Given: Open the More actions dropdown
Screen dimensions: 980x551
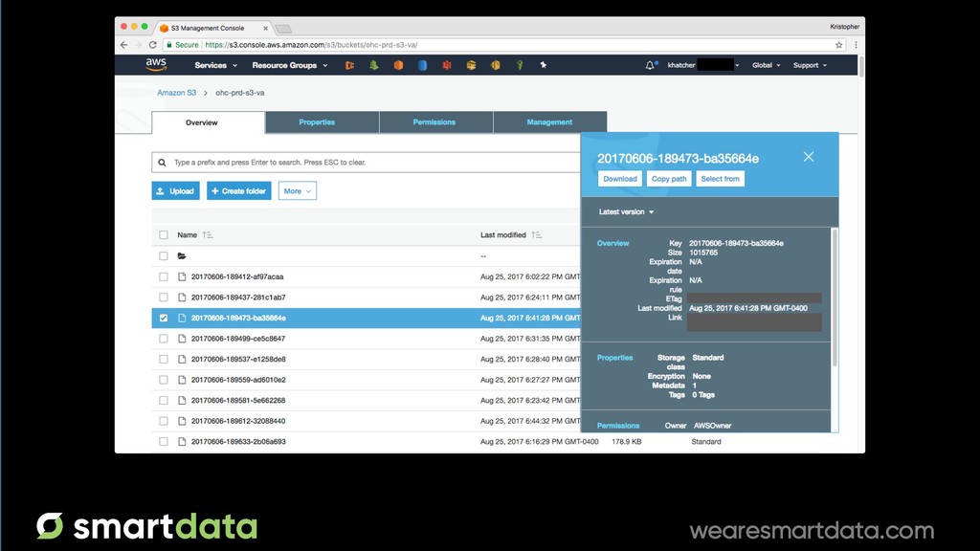Looking at the screenshot, I should tap(298, 191).
